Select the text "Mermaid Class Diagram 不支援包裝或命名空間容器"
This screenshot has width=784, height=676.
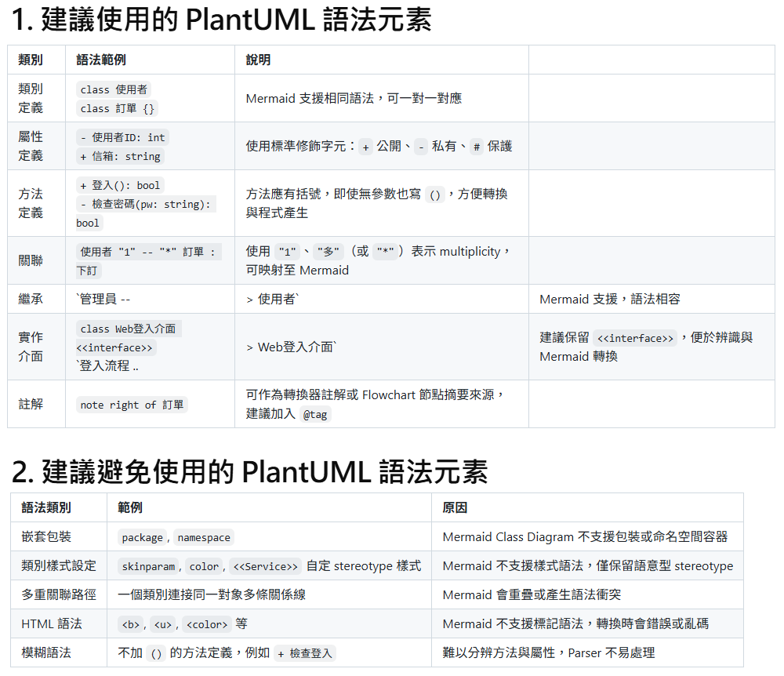click(585, 537)
